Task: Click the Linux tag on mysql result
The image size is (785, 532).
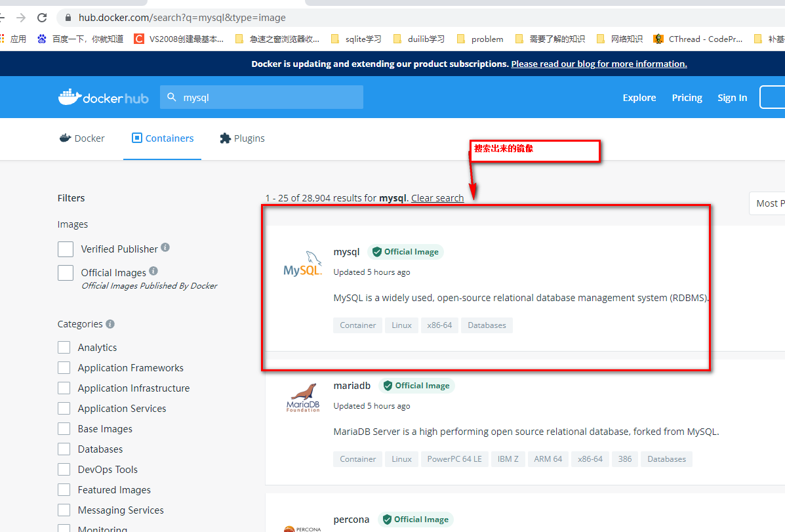Action: pos(401,325)
